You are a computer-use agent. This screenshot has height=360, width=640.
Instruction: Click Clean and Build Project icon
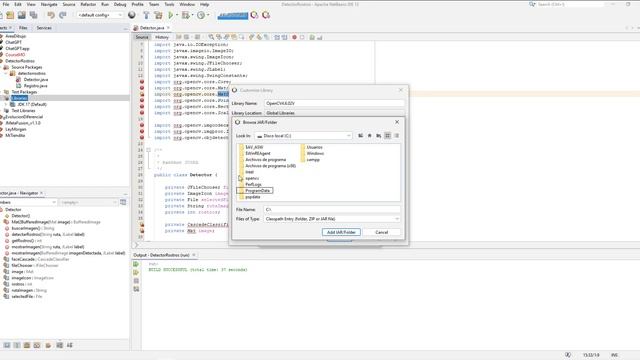(x=158, y=15)
